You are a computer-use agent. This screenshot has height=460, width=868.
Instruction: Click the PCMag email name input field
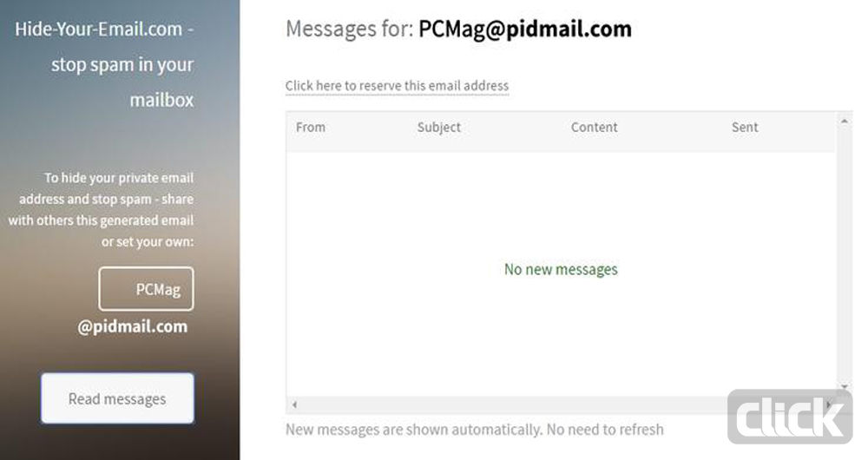146,289
